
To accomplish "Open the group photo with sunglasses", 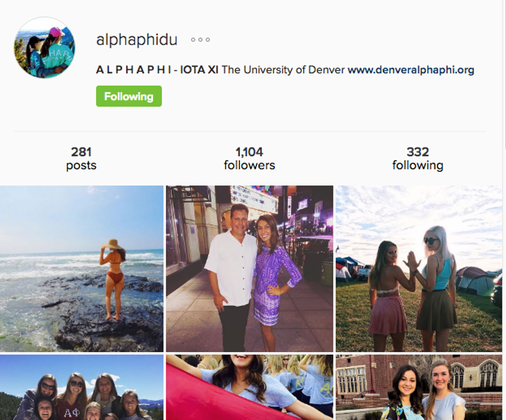I will click(x=82, y=387).
